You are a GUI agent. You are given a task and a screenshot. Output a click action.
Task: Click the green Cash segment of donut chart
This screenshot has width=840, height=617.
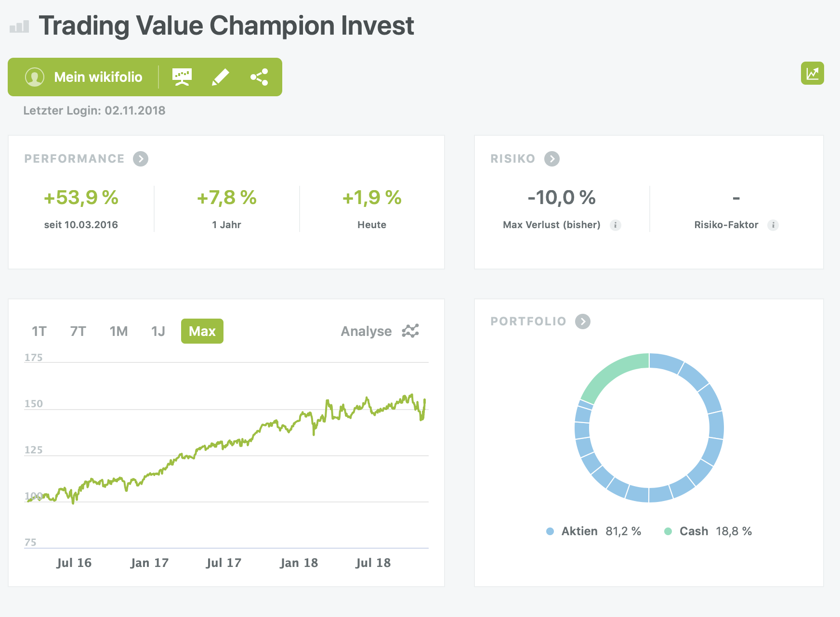[x=610, y=376]
